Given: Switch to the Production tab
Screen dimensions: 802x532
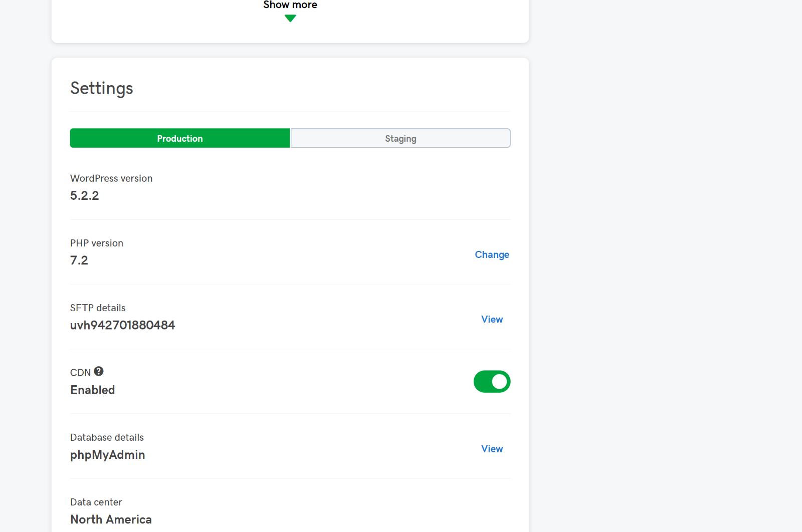Looking at the screenshot, I should click(x=180, y=138).
